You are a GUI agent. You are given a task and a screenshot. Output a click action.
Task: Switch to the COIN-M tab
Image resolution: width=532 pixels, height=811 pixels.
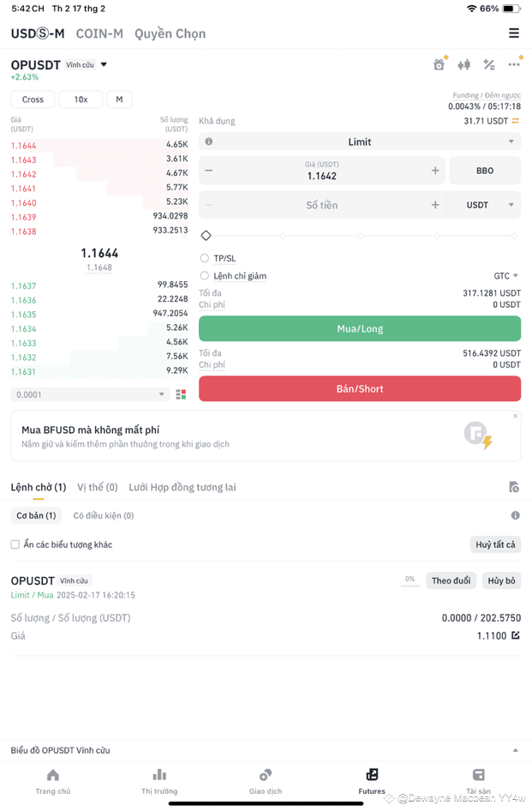(x=99, y=33)
